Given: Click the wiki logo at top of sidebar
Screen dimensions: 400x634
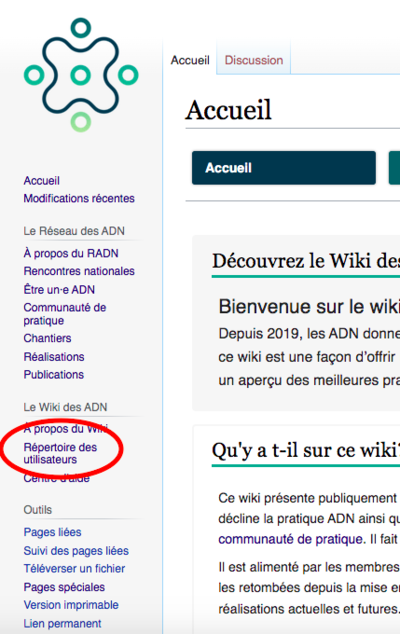Looking at the screenshot, I should click(81, 75).
